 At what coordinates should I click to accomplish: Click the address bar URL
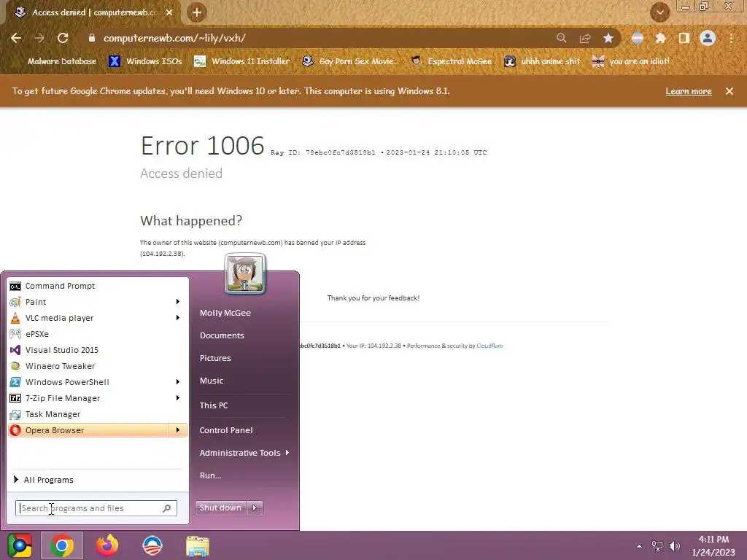pos(174,38)
